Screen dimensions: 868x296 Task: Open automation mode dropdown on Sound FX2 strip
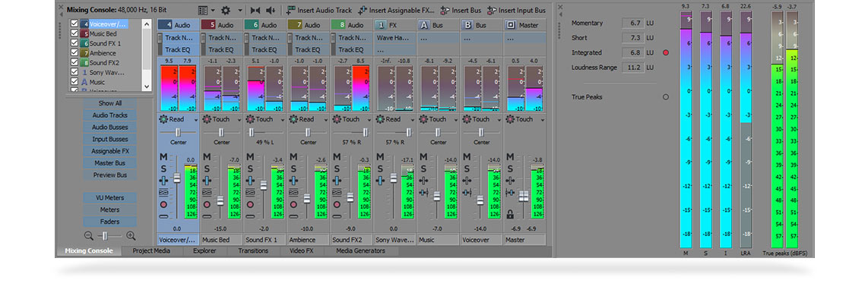pos(369,119)
